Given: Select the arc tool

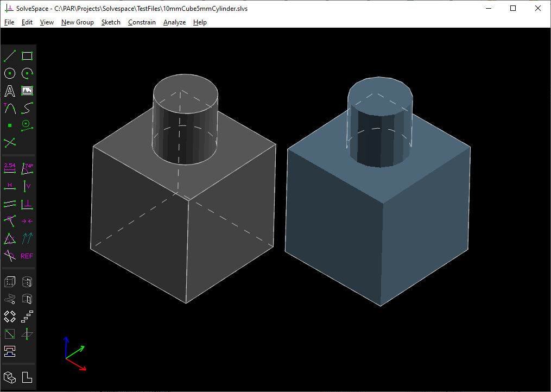Looking at the screenshot, I should pyautogui.click(x=27, y=73).
